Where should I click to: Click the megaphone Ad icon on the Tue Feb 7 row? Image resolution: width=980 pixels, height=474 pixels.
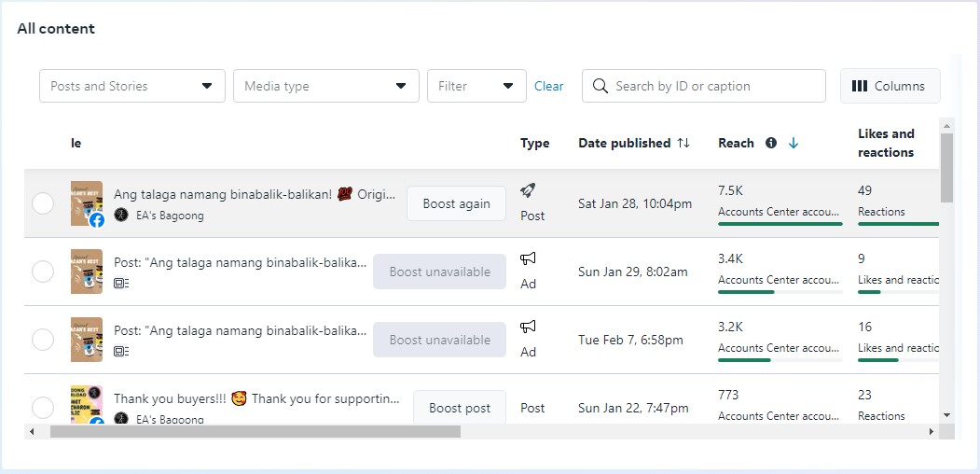[528, 327]
